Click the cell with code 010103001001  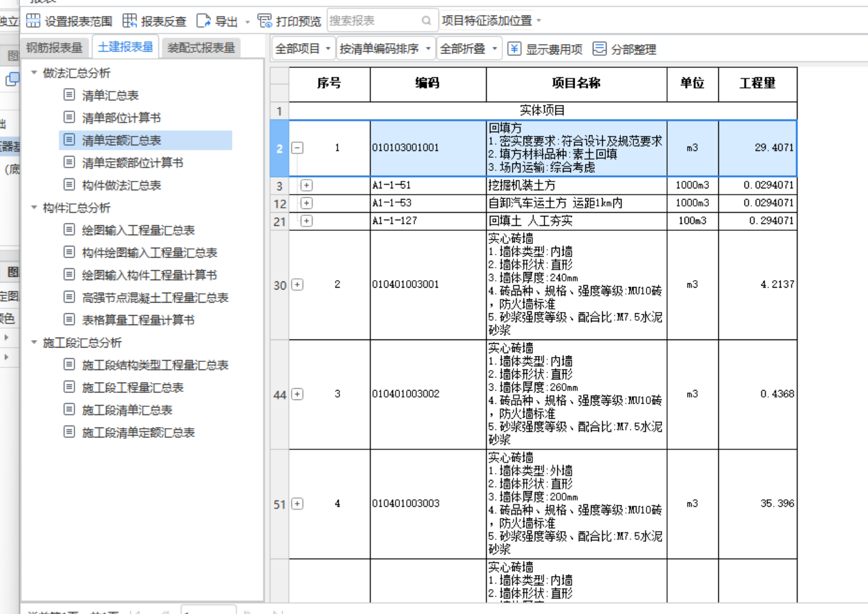tap(428, 148)
